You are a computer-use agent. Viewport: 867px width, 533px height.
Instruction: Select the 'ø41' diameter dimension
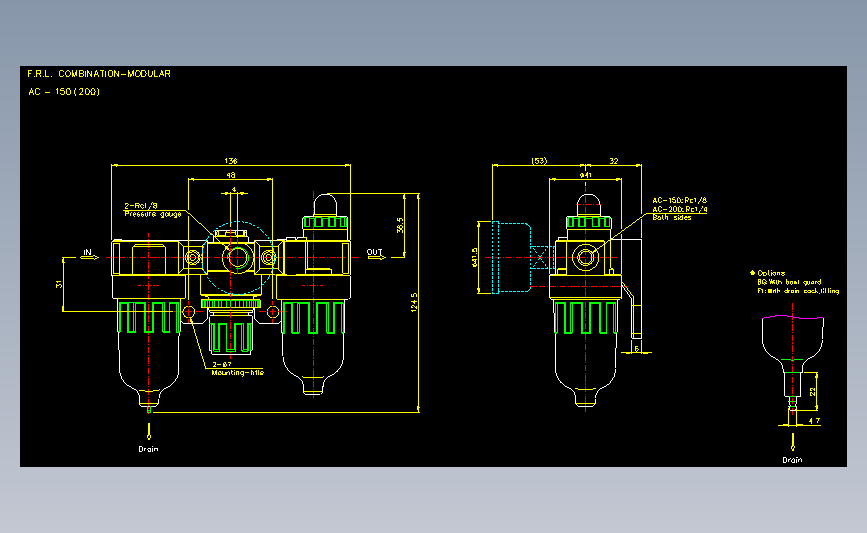point(586,175)
